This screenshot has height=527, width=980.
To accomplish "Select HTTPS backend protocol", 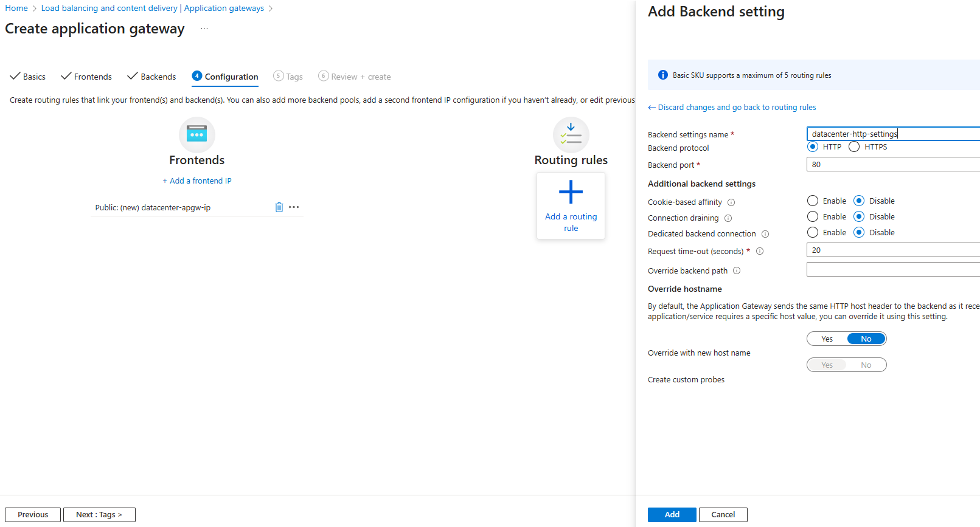I will [x=854, y=146].
